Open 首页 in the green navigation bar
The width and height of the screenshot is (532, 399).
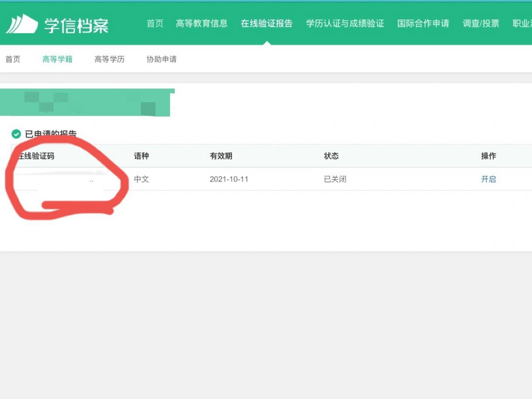[155, 23]
